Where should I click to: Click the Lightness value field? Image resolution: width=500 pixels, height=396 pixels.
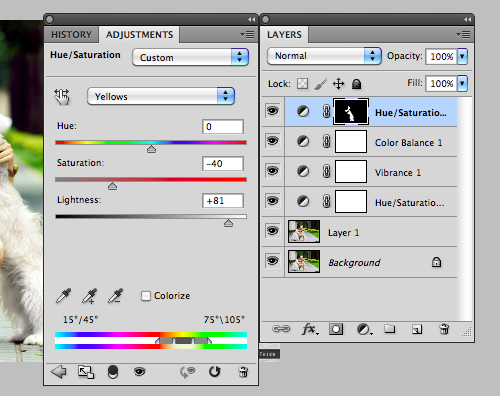point(223,201)
